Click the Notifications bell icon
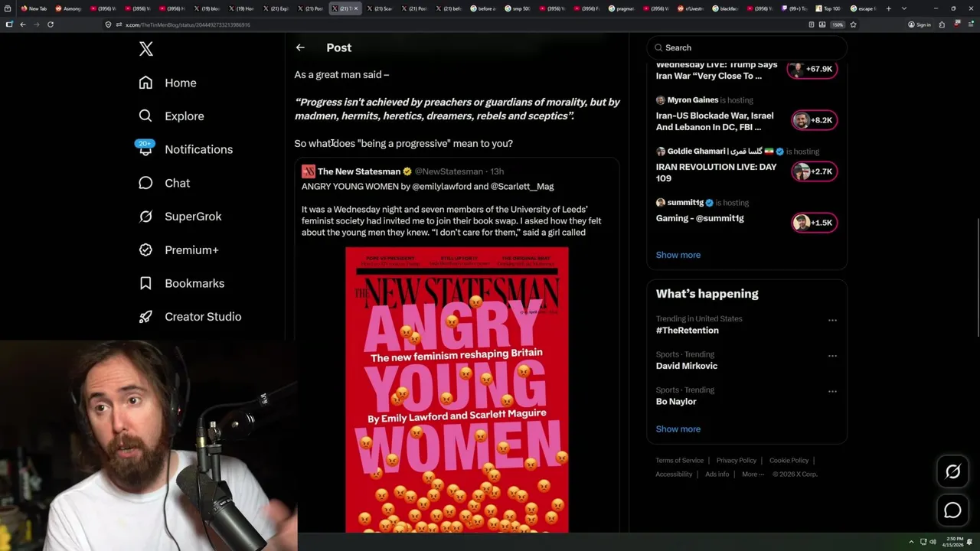The height and width of the screenshot is (551, 980). 145,149
